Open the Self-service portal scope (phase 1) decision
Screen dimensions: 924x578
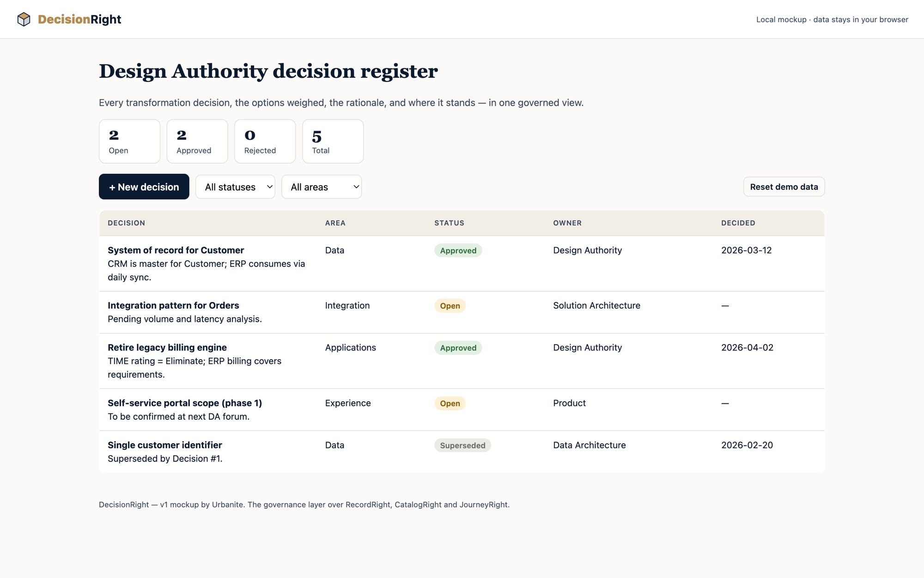coord(185,403)
